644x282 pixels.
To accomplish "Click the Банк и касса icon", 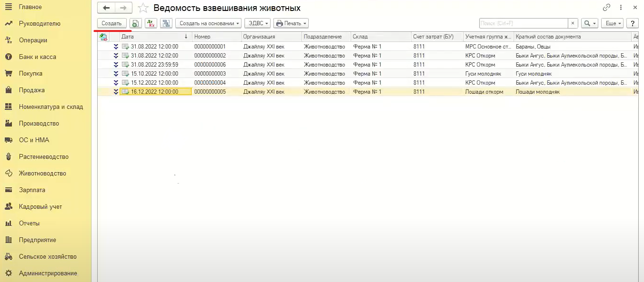I will 9,57.
